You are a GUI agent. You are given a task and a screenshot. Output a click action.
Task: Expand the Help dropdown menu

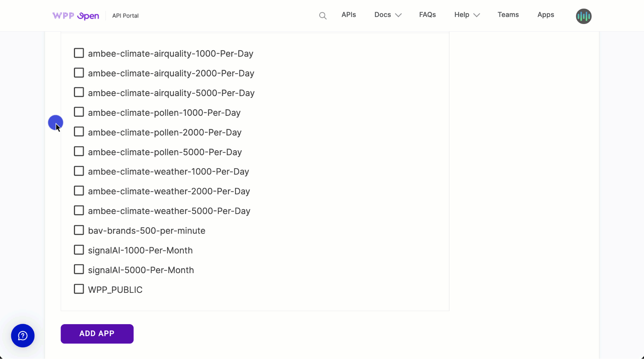(467, 15)
